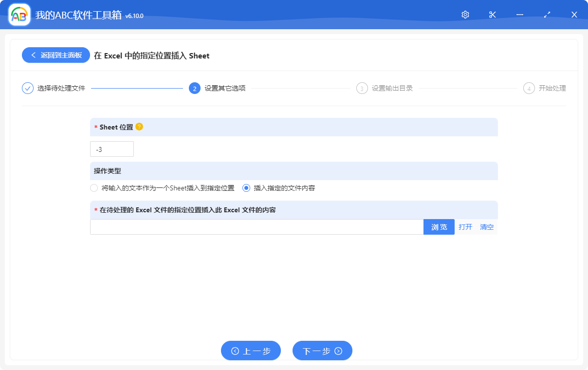Return to main panel button
Image resolution: width=588 pixels, height=370 pixels.
[56, 55]
